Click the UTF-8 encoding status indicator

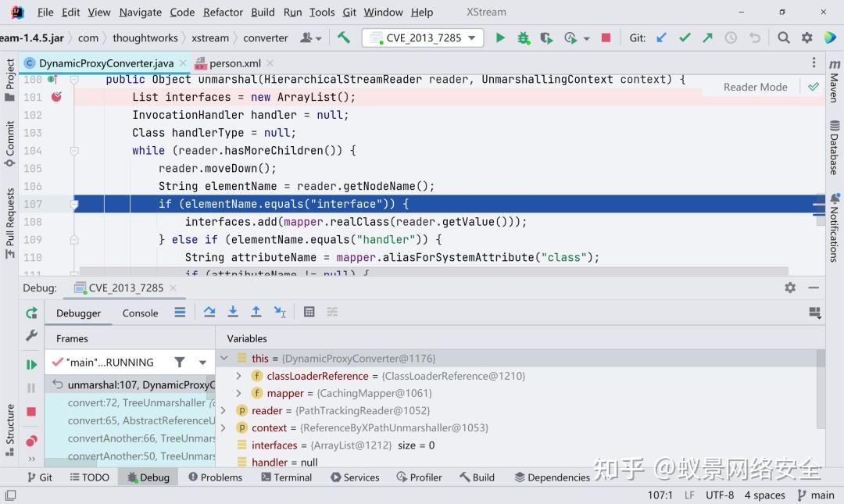(720, 495)
